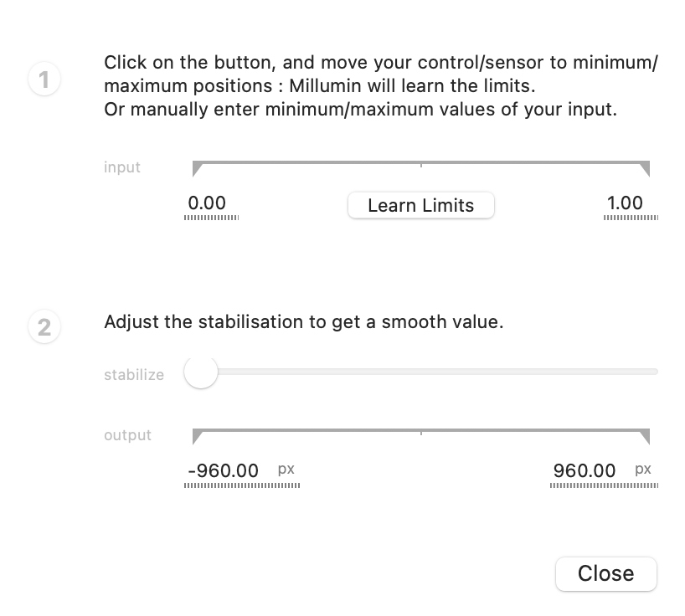685x616 pixels.
Task: Click the step 2 circle icon
Action: point(44,326)
